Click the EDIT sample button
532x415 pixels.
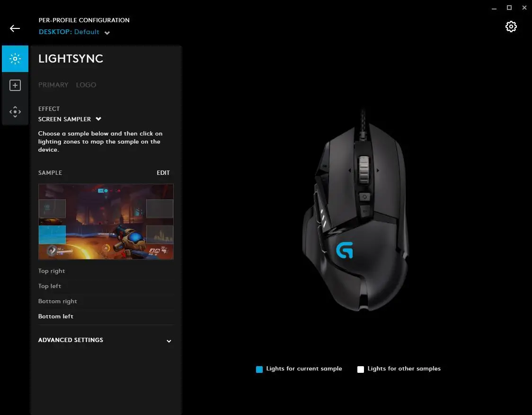163,173
